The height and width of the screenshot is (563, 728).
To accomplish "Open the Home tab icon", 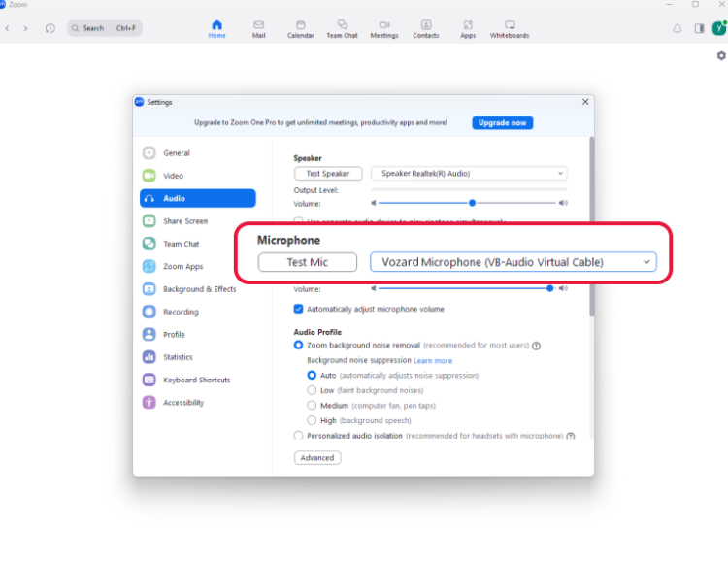I will pos(216,29).
